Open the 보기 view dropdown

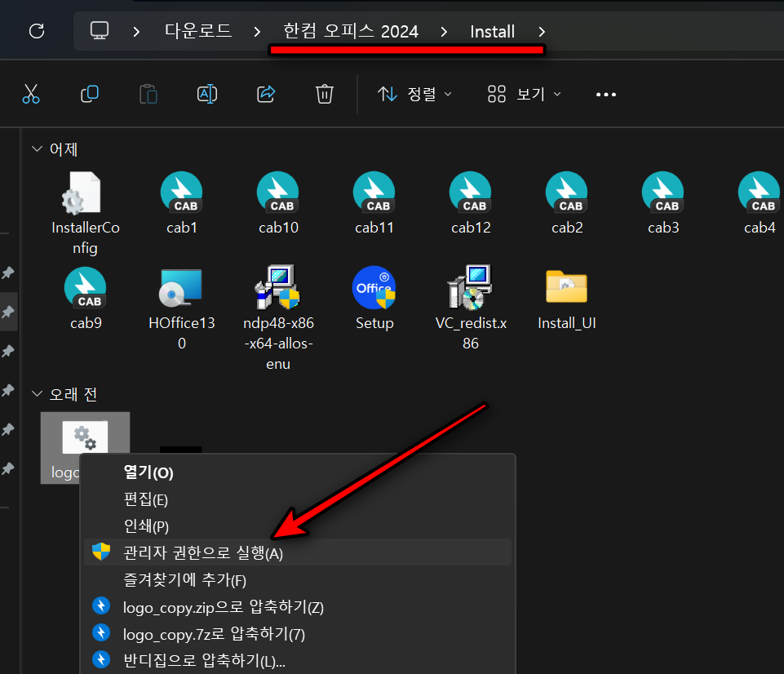point(525,94)
